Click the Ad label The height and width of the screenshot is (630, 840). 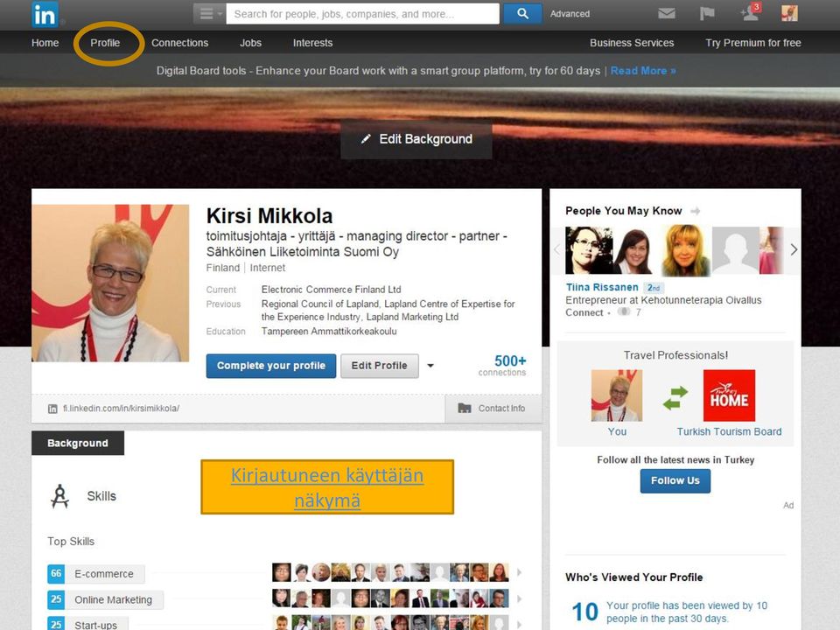tap(788, 506)
